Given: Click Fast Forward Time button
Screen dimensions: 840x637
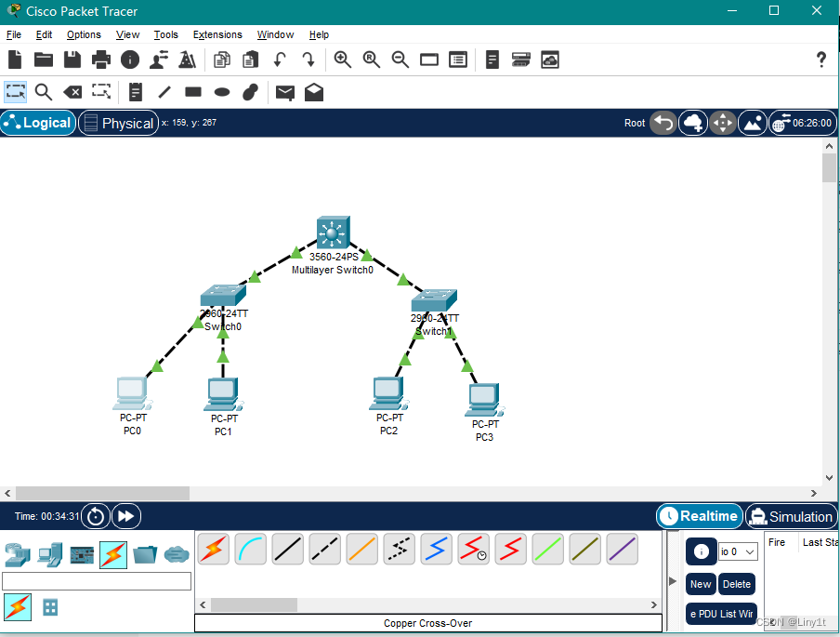Looking at the screenshot, I should click(x=126, y=516).
